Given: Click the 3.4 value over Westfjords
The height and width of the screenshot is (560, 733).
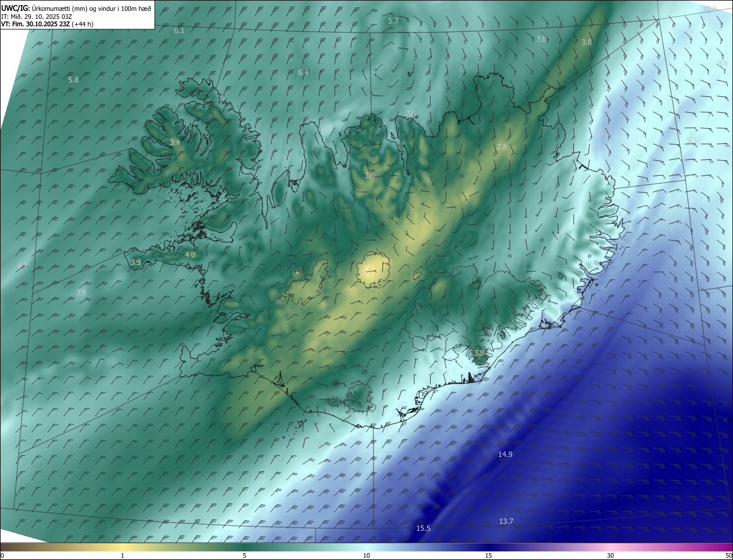Looking at the screenshot, I should 175,143.
